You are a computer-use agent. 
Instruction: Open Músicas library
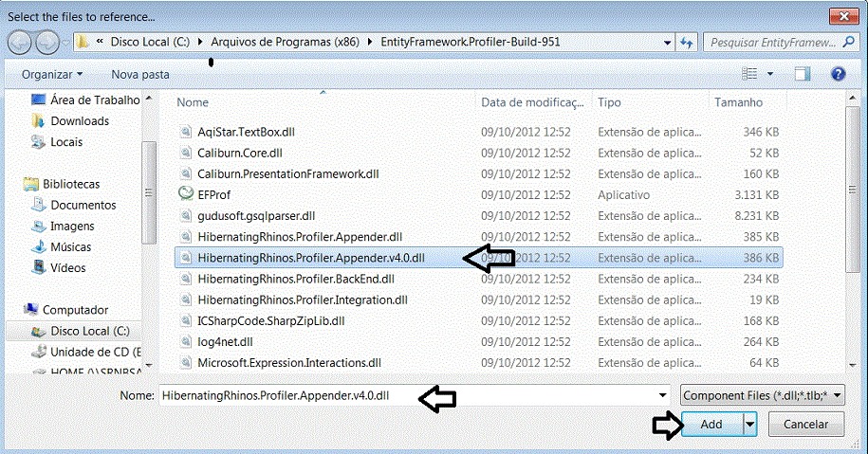[62, 247]
